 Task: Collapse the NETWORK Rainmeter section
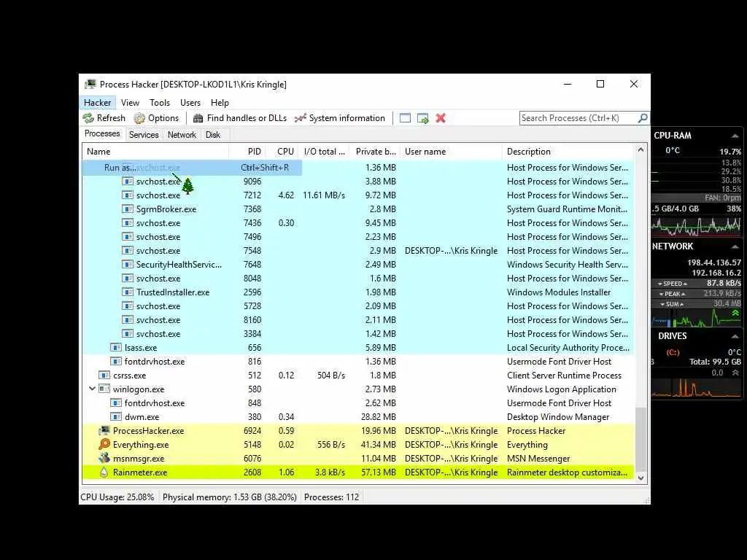(735, 246)
